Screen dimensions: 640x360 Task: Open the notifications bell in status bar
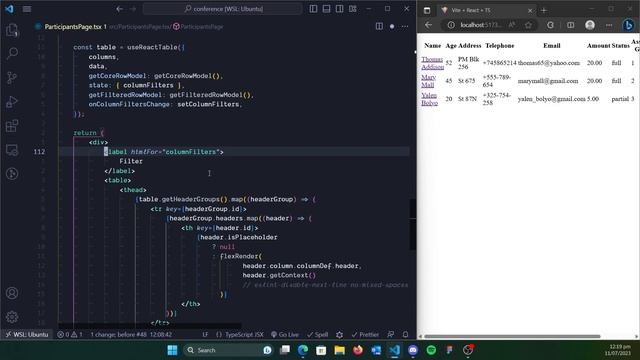click(x=405, y=335)
